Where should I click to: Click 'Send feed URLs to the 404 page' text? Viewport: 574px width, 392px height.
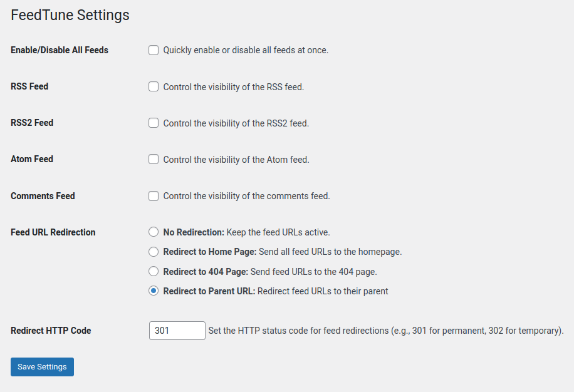tap(314, 272)
